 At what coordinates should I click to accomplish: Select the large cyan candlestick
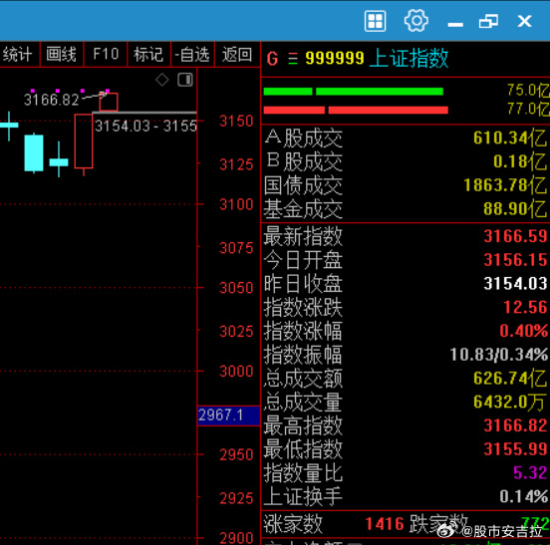pos(34,153)
